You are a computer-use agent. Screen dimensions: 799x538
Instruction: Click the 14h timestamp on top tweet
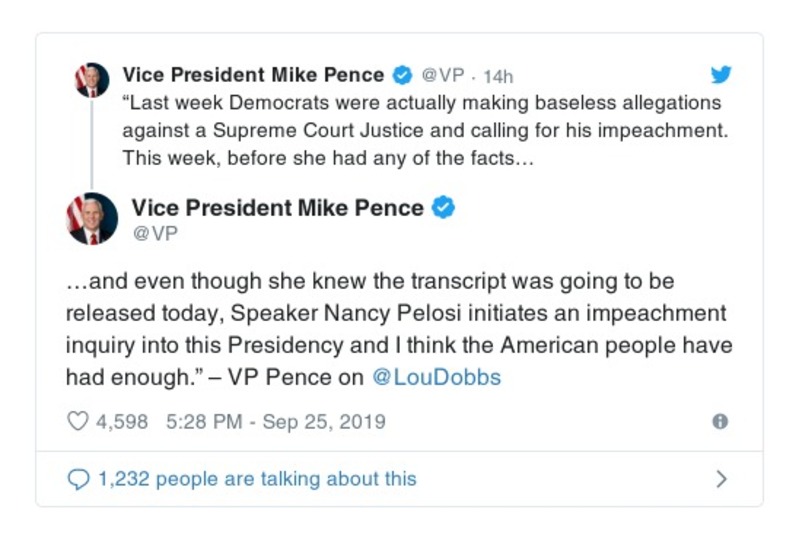[x=498, y=76]
